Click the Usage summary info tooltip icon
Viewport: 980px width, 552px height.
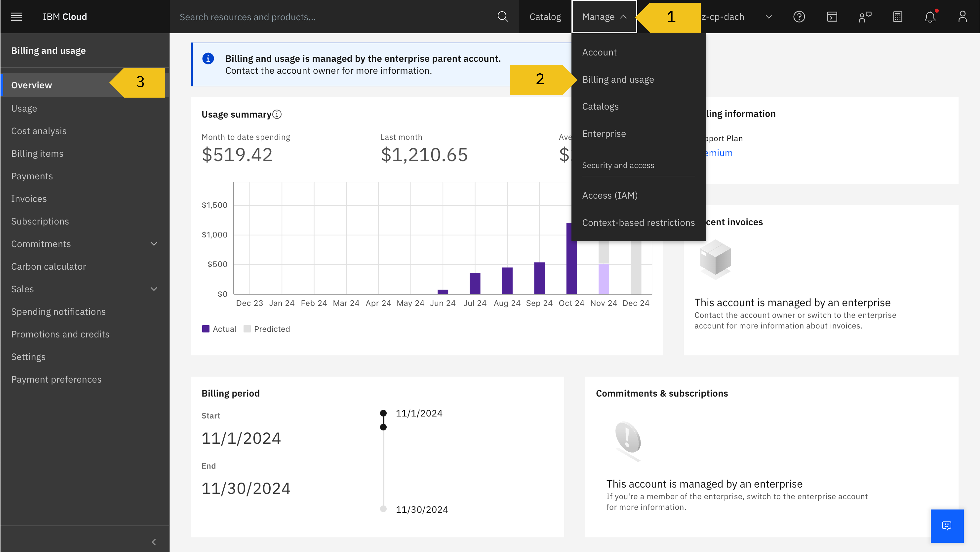coord(277,114)
